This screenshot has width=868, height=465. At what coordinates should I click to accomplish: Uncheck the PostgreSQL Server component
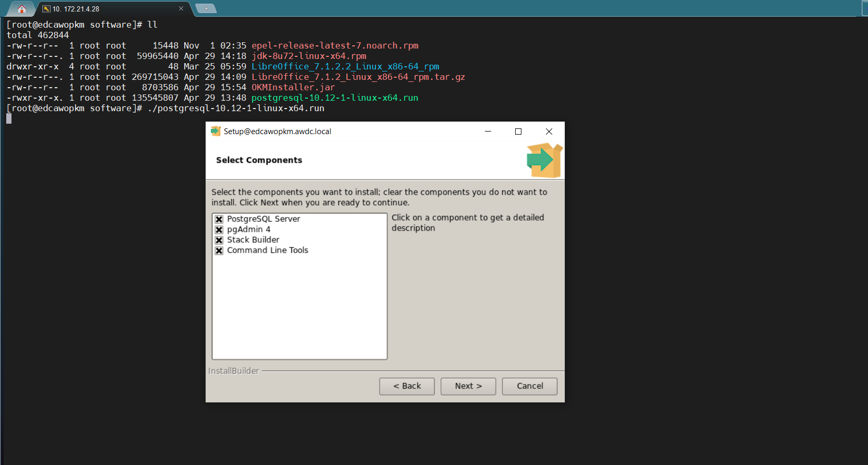point(219,219)
